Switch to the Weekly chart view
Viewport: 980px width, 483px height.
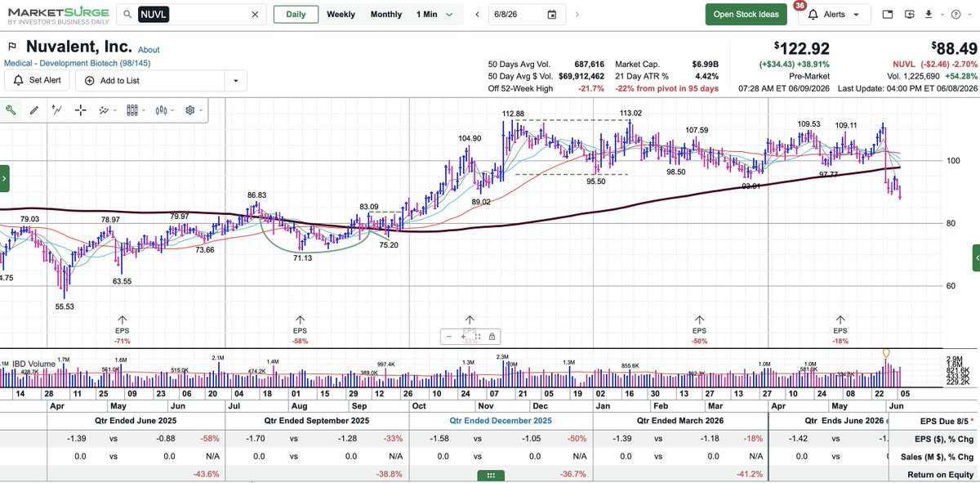(341, 14)
